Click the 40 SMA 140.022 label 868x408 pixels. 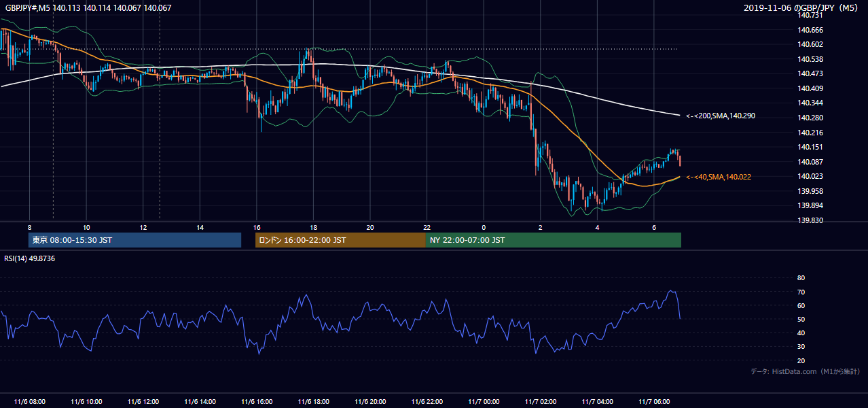click(719, 177)
